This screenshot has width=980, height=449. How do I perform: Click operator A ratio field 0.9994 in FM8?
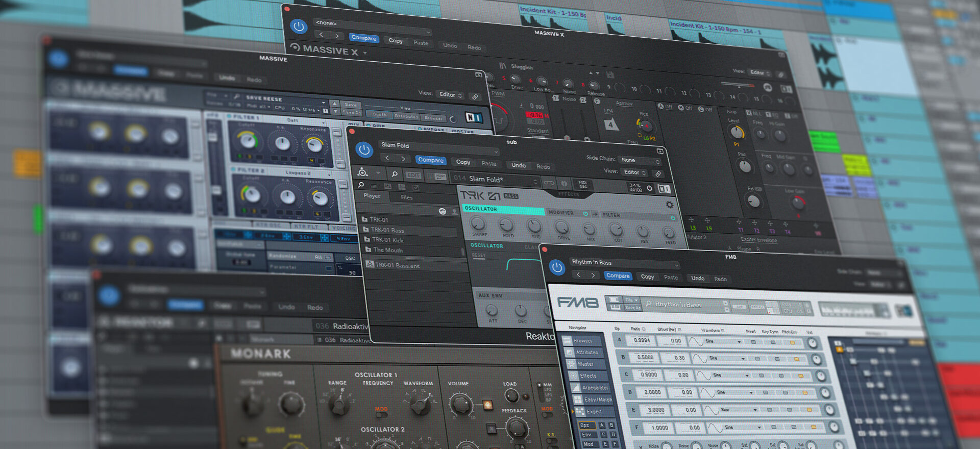641,340
